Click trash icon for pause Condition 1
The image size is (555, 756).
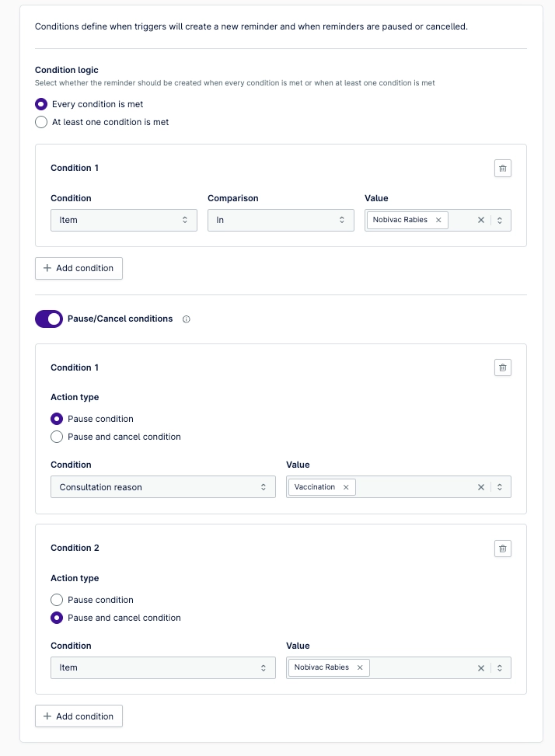pos(502,368)
